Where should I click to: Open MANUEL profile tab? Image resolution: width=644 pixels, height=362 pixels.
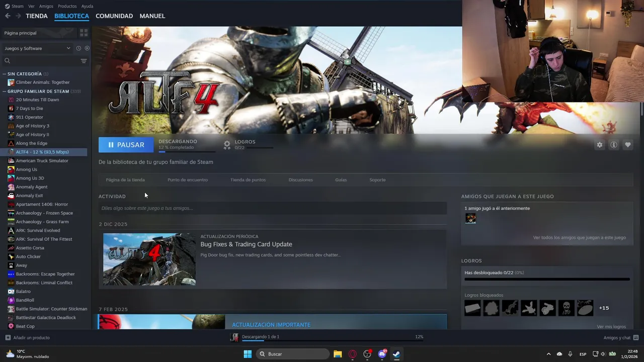152,16
